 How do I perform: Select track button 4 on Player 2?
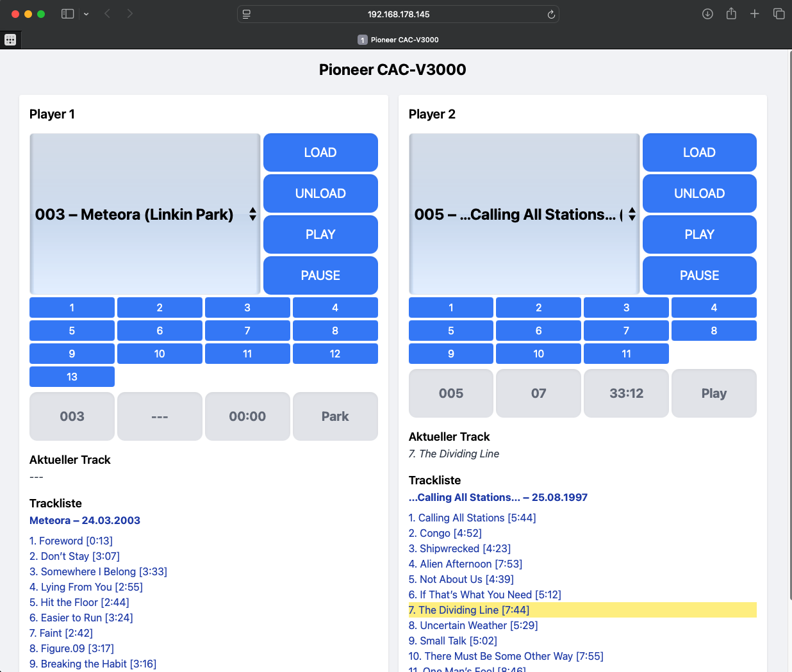click(714, 307)
